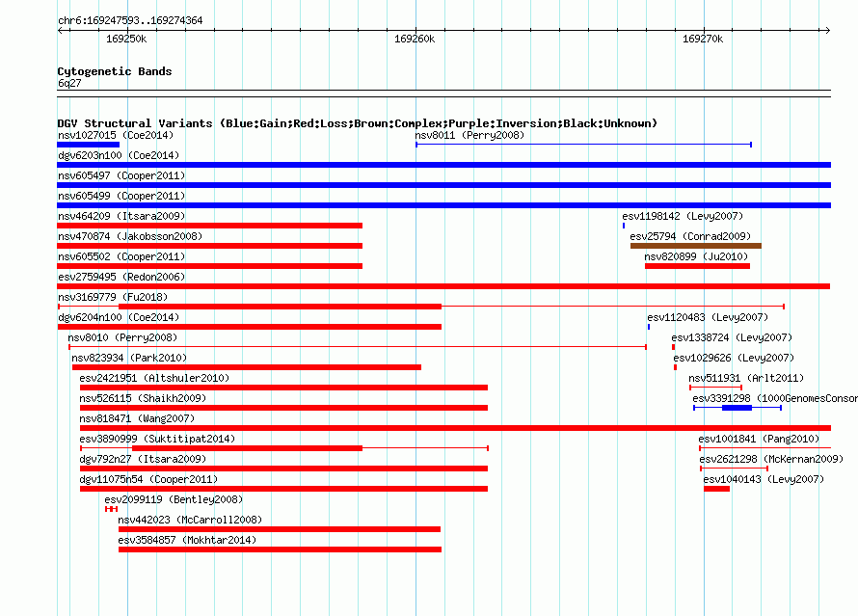The image size is (858, 616).
Task: Click esv3391298 1000Genomes variant label
Action: coord(775,398)
